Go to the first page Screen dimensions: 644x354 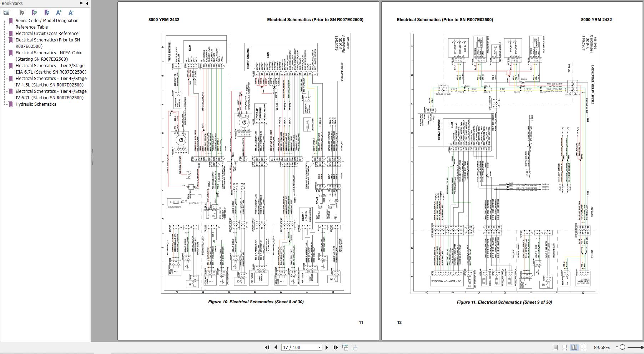pyautogui.click(x=267, y=347)
